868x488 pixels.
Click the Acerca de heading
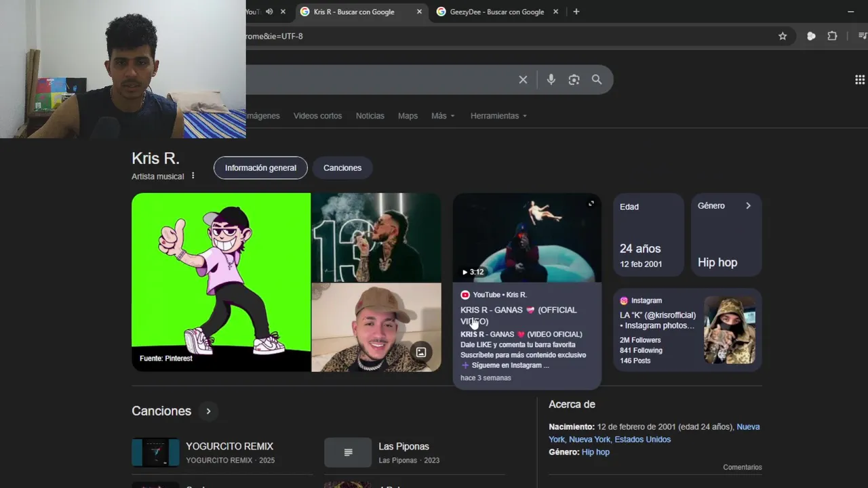click(x=572, y=404)
